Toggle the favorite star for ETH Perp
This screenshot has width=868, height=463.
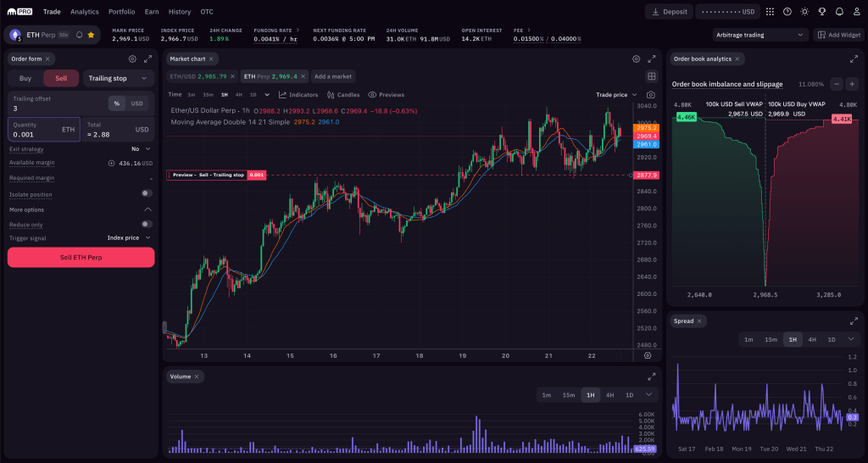[x=91, y=35]
